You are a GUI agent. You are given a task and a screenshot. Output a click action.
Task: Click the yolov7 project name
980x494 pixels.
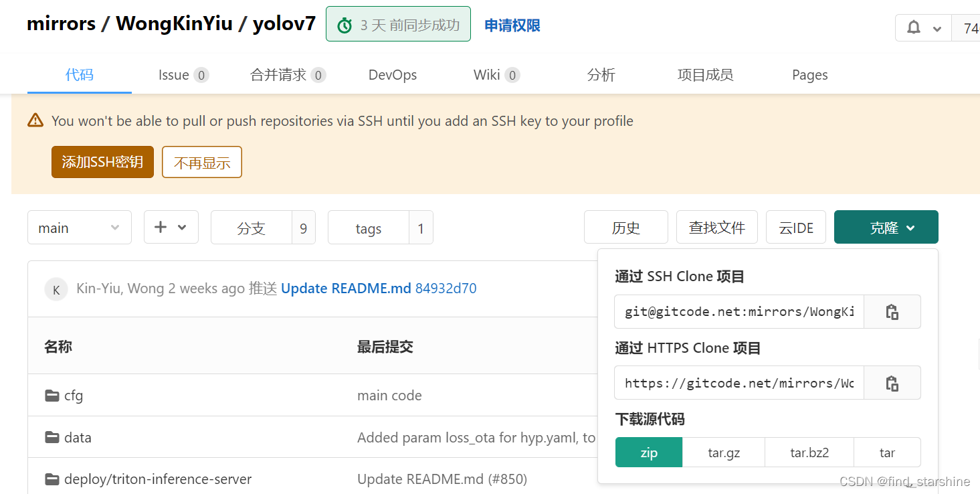tap(284, 23)
